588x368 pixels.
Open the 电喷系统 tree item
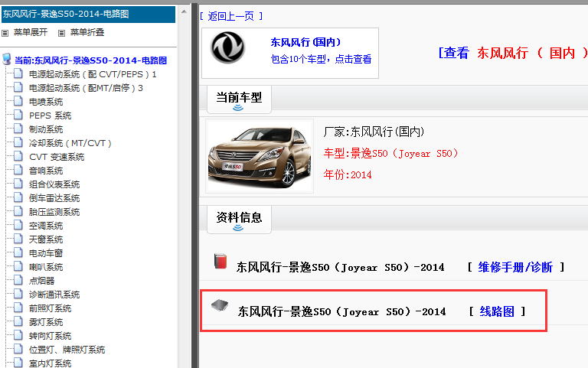coord(46,102)
